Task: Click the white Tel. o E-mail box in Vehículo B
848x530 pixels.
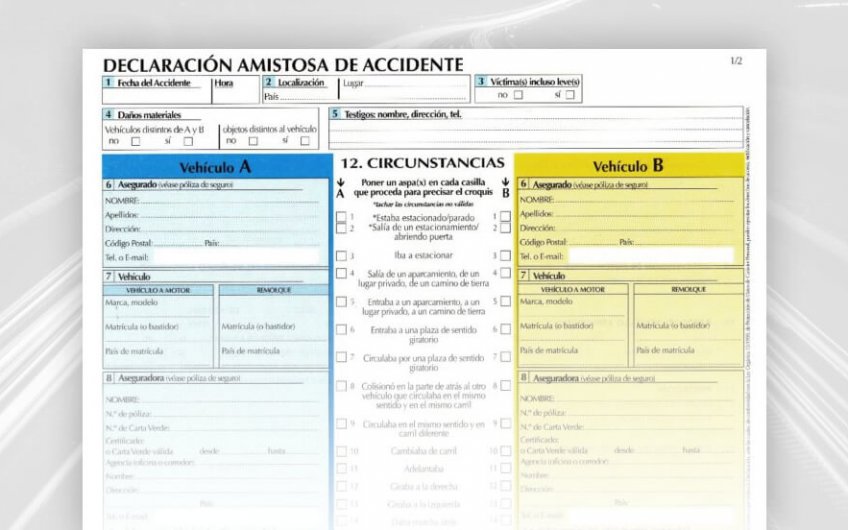Action: click(651, 255)
